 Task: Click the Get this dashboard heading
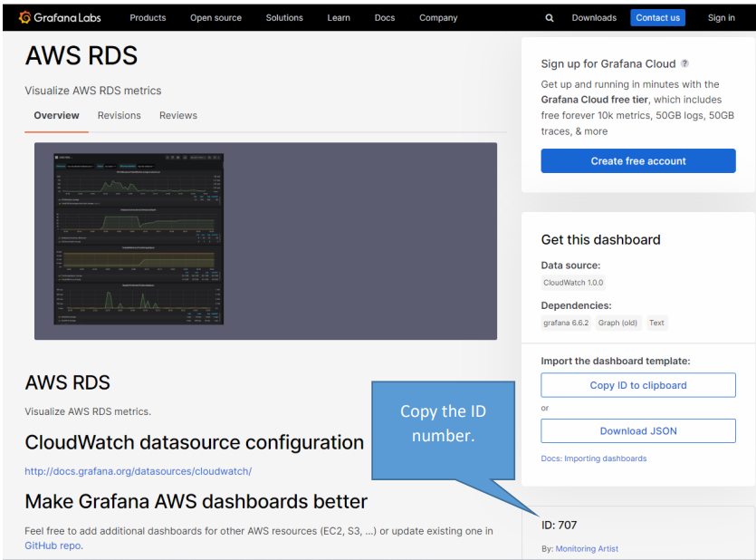(601, 240)
